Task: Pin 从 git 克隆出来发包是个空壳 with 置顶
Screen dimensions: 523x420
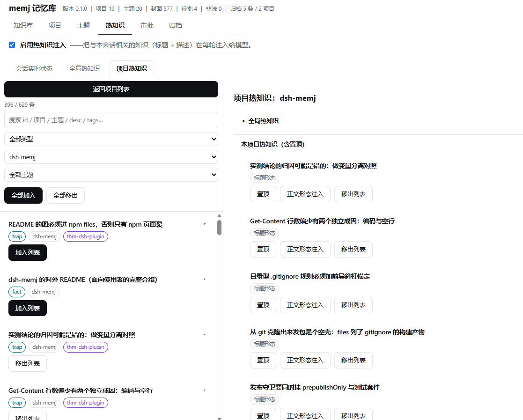Action: [263, 360]
